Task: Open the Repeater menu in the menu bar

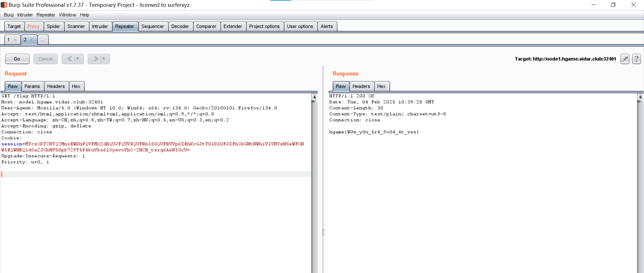Action: (x=46, y=15)
